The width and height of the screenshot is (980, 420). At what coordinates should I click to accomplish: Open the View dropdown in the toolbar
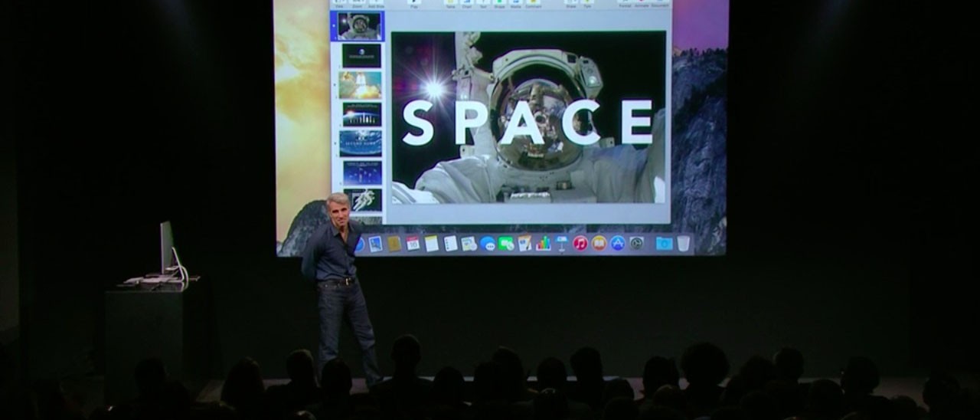339,4
